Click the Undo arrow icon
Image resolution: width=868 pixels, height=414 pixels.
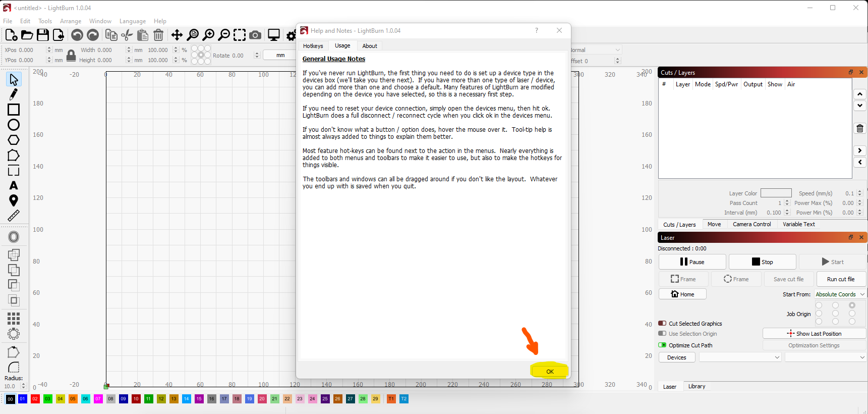coord(77,35)
